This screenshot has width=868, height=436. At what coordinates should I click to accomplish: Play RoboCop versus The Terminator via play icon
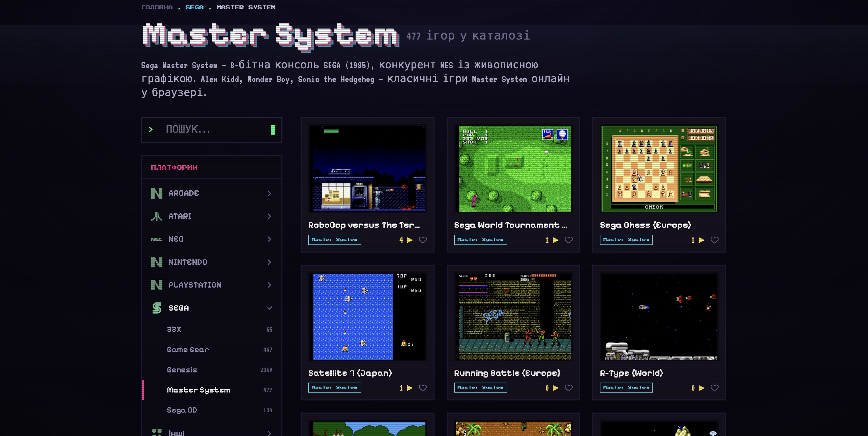[410, 240]
